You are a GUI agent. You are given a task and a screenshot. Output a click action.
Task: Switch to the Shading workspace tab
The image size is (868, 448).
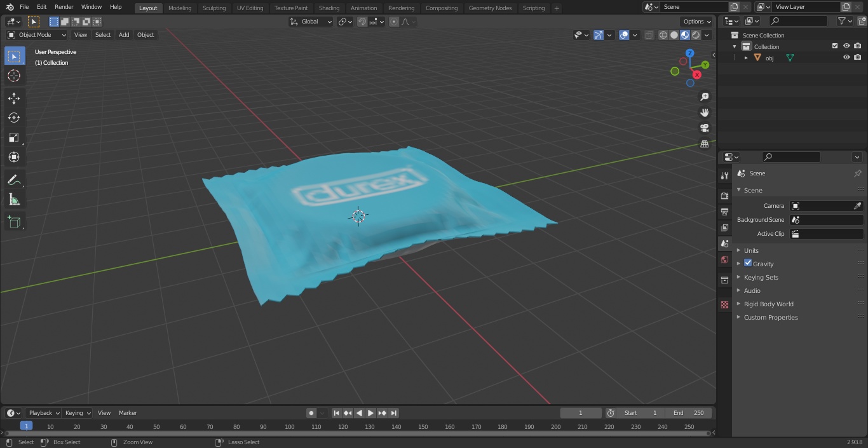click(x=329, y=8)
